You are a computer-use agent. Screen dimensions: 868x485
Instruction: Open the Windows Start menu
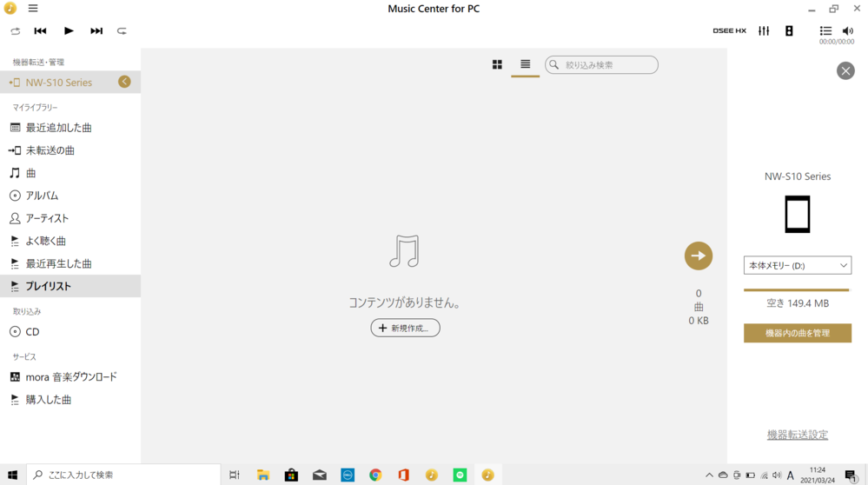(13, 475)
